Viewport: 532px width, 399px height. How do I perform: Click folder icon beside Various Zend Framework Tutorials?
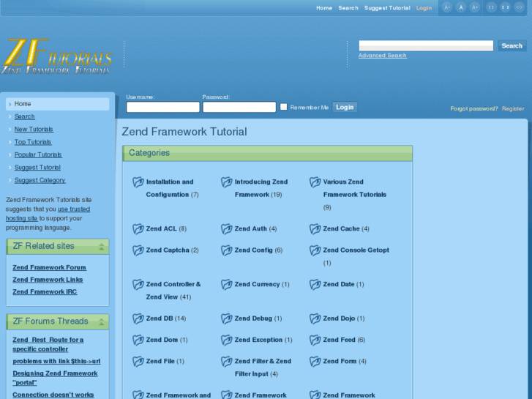click(x=315, y=182)
